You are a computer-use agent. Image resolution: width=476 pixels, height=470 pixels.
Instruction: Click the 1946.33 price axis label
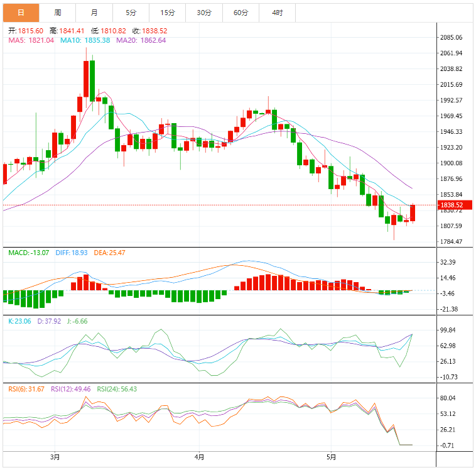click(451, 131)
